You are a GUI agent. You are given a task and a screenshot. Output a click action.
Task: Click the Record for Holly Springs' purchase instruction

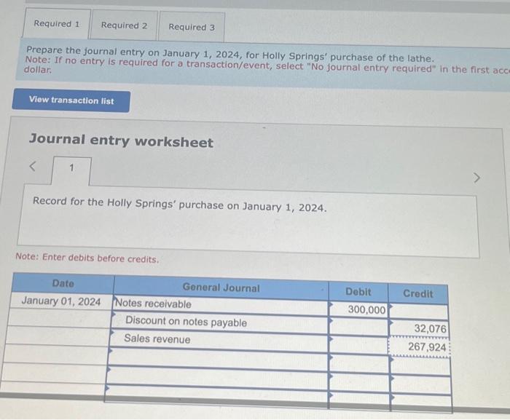pyautogui.click(x=179, y=205)
